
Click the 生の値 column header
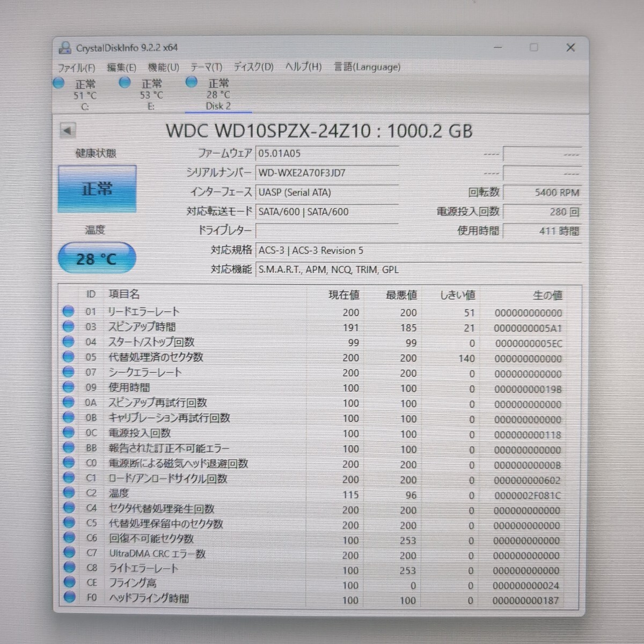[x=547, y=295]
